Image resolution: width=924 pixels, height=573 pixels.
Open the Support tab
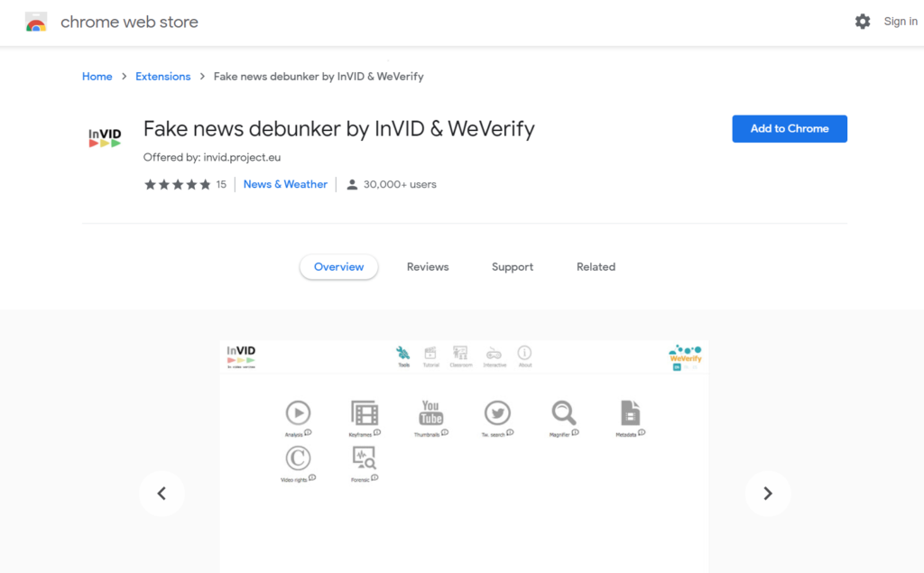[512, 266]
